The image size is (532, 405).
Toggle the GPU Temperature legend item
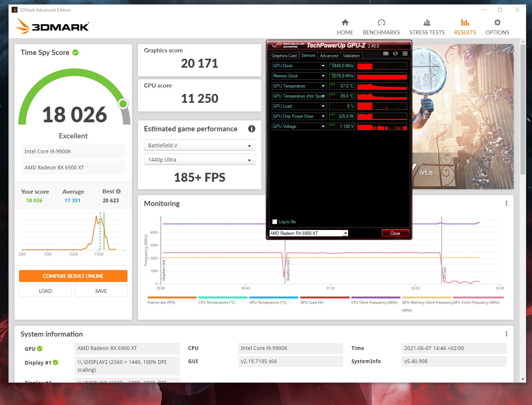274,300
